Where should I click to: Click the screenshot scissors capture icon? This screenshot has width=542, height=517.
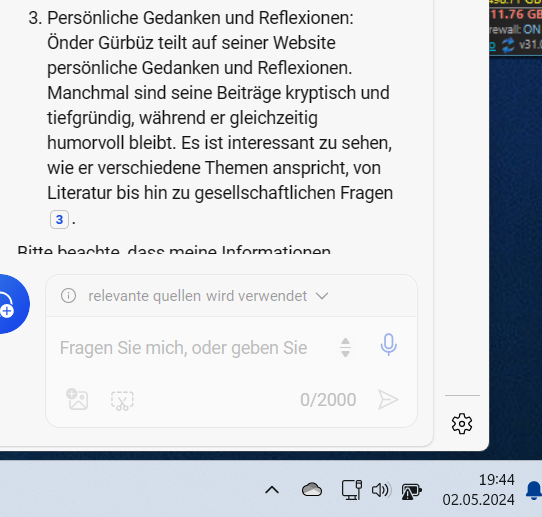pos(122,401)
